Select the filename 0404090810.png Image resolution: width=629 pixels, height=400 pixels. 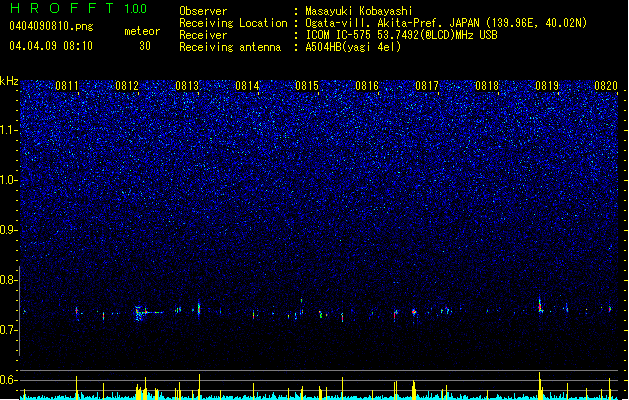51,26
